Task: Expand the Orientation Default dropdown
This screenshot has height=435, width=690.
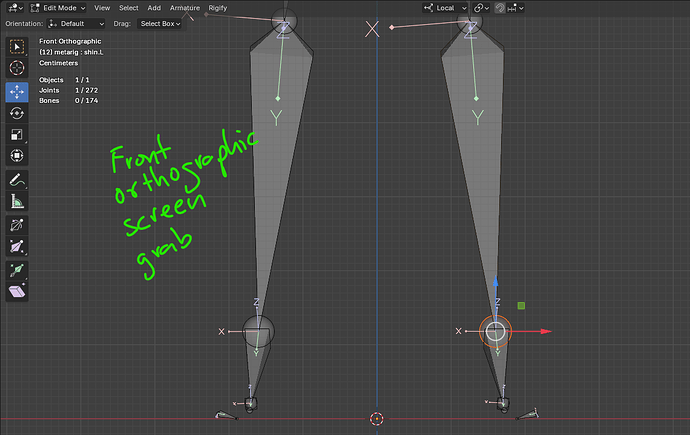Action: point(77,24)
